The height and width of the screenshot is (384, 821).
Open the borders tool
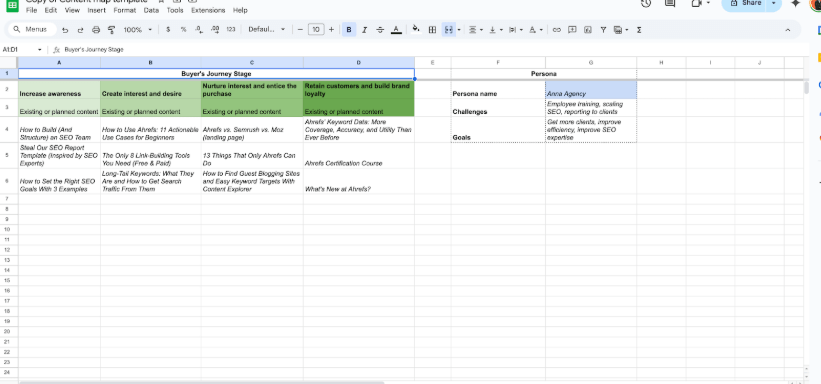432,30
